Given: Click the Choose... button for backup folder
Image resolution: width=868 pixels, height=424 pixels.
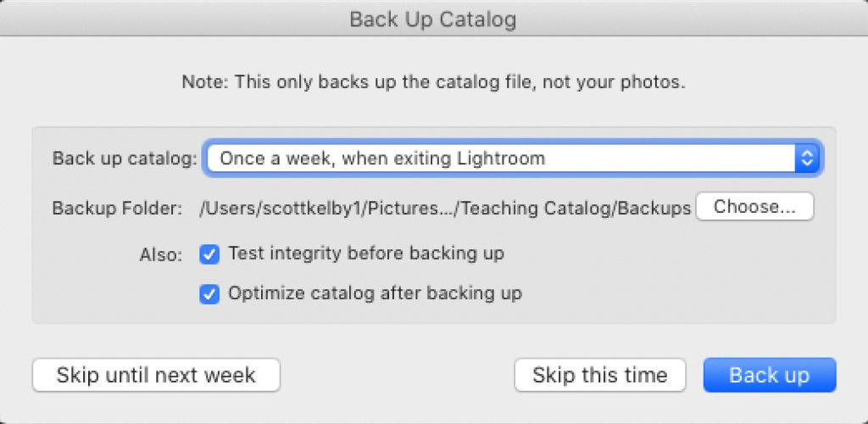Looking at the screenshot, I should pos(754,207).
